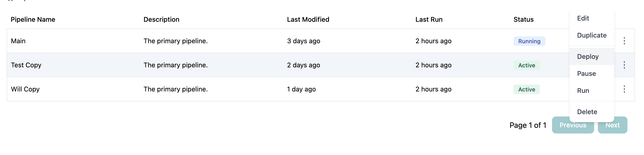This screenshot has width=644, height=155.
Task: Select Delete from the context menu
Action: click(x=587, y=112)
